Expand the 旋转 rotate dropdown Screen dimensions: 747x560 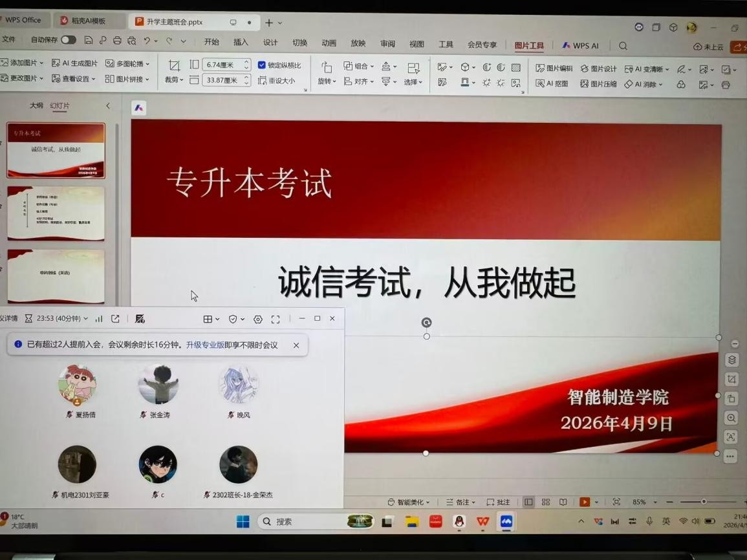(x=327, y=81)
